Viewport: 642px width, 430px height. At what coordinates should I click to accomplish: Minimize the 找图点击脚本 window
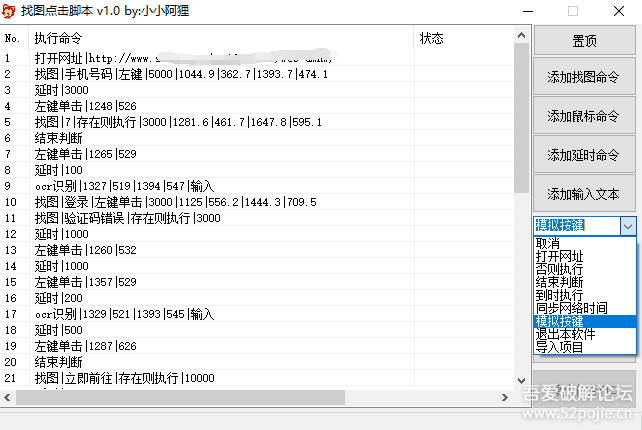coord(528,11)
